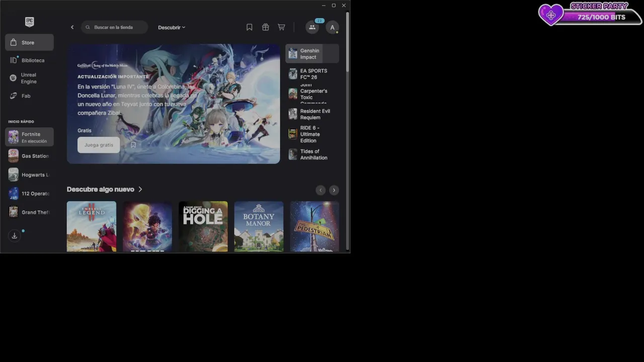Select Resident Evil Requiem in featured list

click(x=312, y=114)
